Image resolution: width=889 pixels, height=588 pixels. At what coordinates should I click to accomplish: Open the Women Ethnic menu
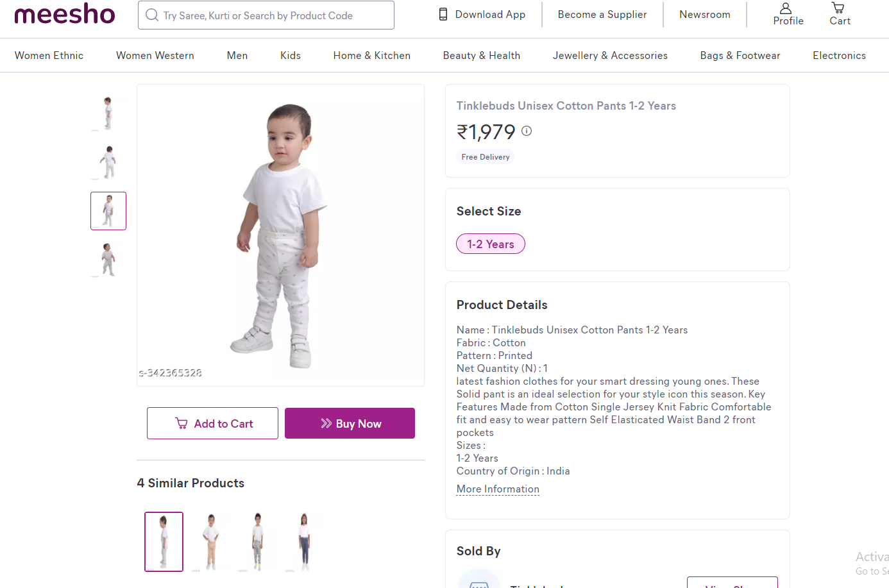click(x=49, y=56)
